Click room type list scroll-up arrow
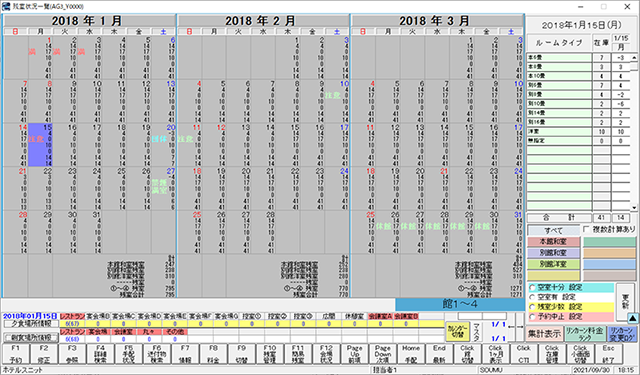The height and width of the screenshot is (375, 640). click(x=634, y=58)
